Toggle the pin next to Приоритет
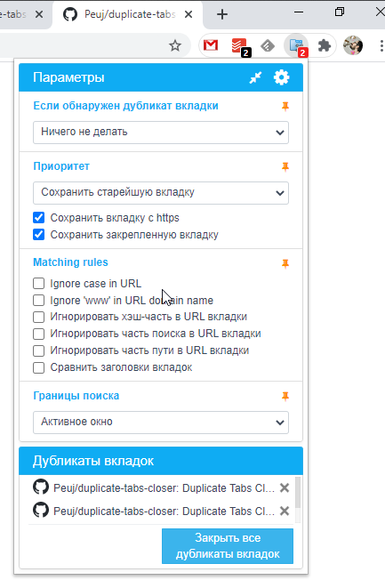Screen dimensions: 385x588 285,166
